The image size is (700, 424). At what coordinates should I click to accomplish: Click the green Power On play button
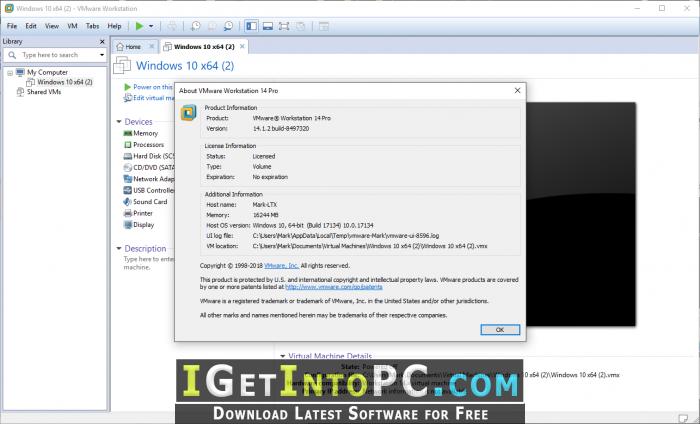tap(139, 26)
